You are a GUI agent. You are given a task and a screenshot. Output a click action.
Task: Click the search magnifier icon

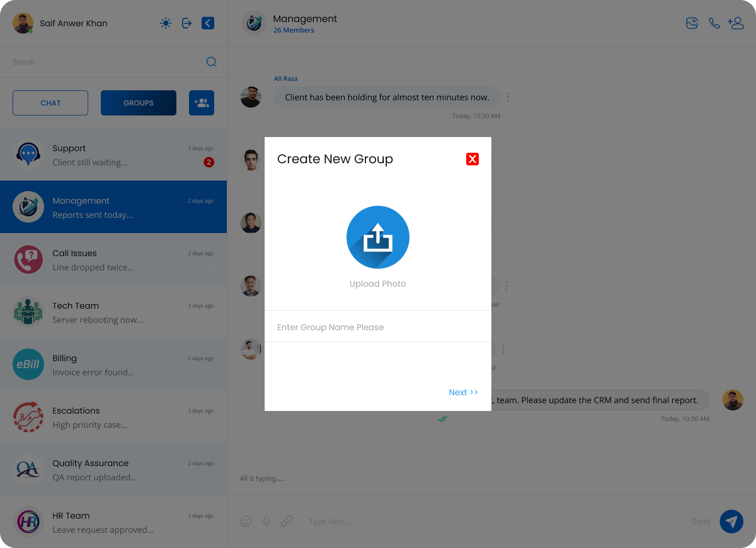coord(212,62)
